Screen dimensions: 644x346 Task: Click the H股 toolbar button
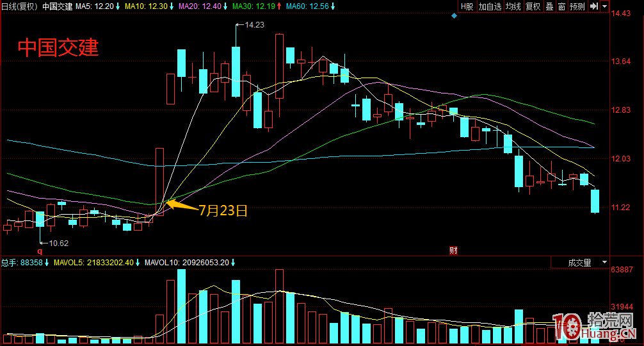tap(467, 6)
